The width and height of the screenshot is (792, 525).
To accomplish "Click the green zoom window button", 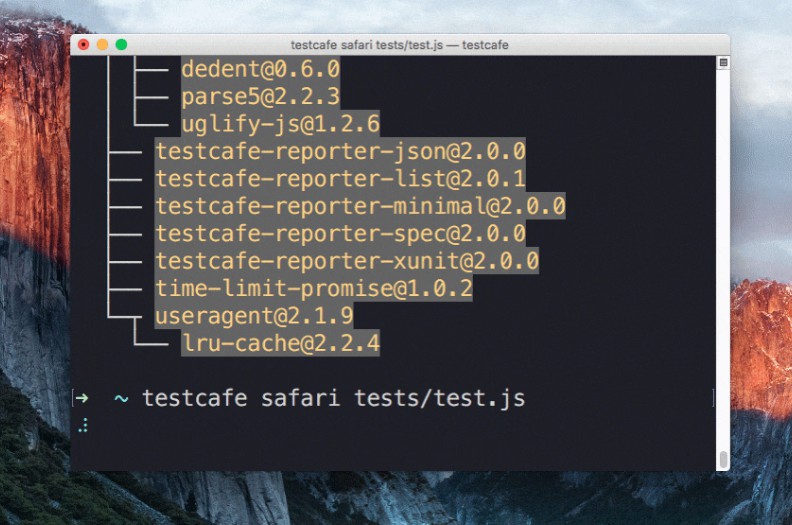I will (x=121, y=44).
